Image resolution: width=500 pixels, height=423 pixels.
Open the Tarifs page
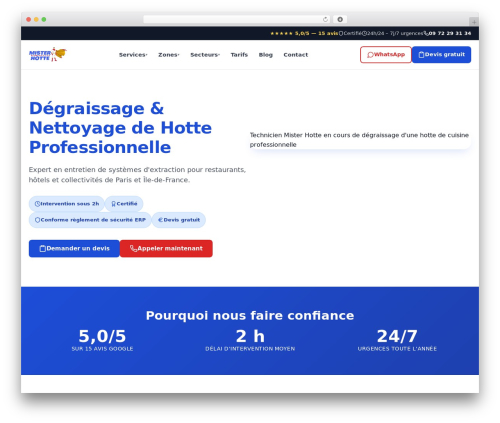click(x=239, y=55)
